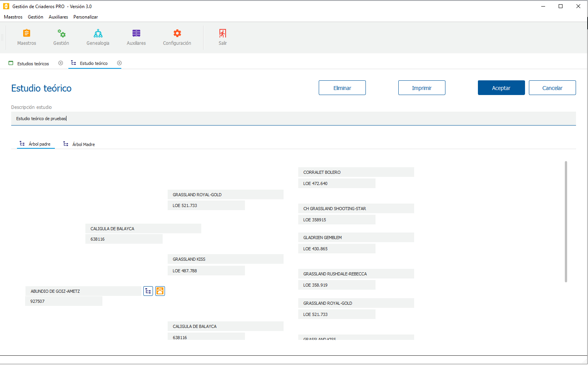Close the Estudios teóricos tab

(x=61, y=63)
